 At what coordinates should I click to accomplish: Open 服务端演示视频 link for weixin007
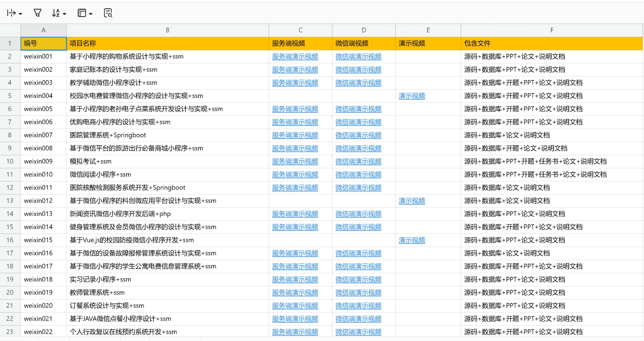(295, 135)
